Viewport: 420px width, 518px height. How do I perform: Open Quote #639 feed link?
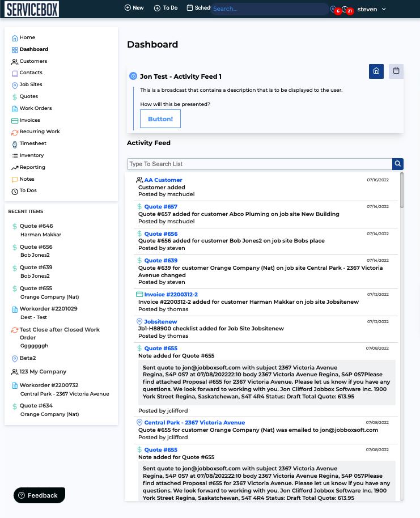(x=161, y=260)
